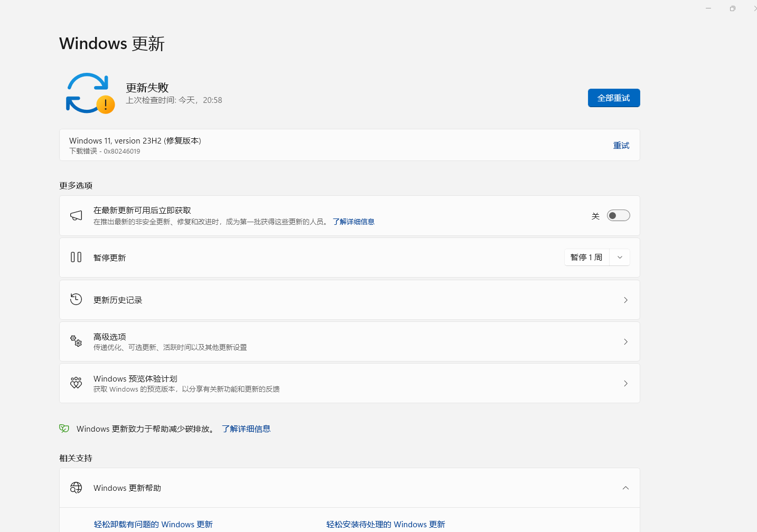Open 高级选项 settings page
This screenshot has height=532, width=757.
click(350, 341)
